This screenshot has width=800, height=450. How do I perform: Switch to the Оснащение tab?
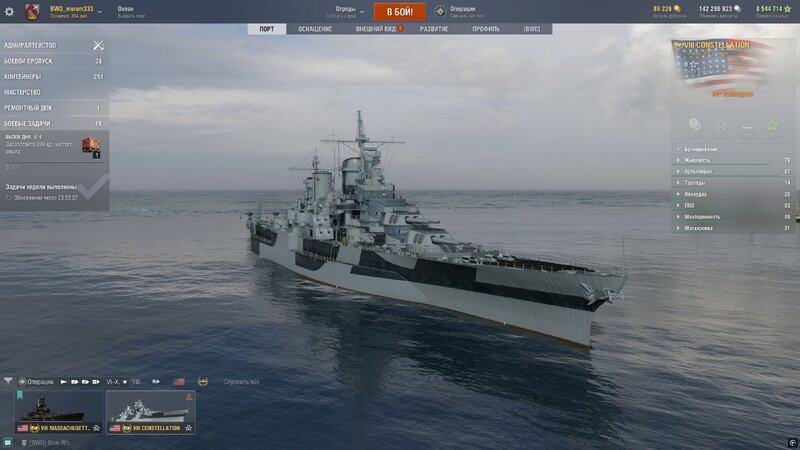315,29
